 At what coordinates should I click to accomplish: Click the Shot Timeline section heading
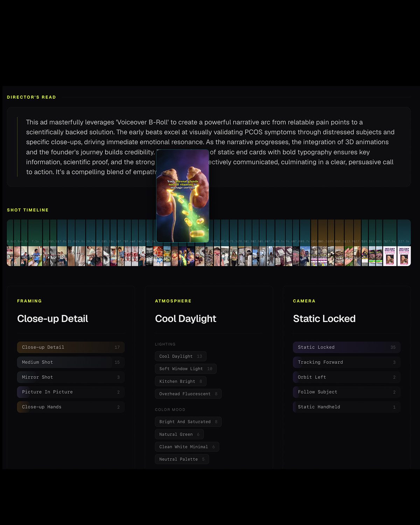28,210
